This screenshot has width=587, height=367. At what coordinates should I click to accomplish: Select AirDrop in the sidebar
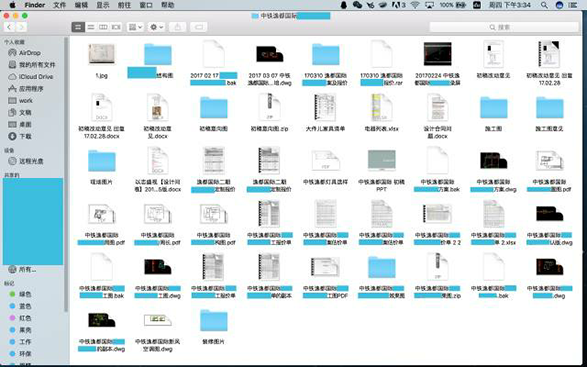[x=30, y=53]
